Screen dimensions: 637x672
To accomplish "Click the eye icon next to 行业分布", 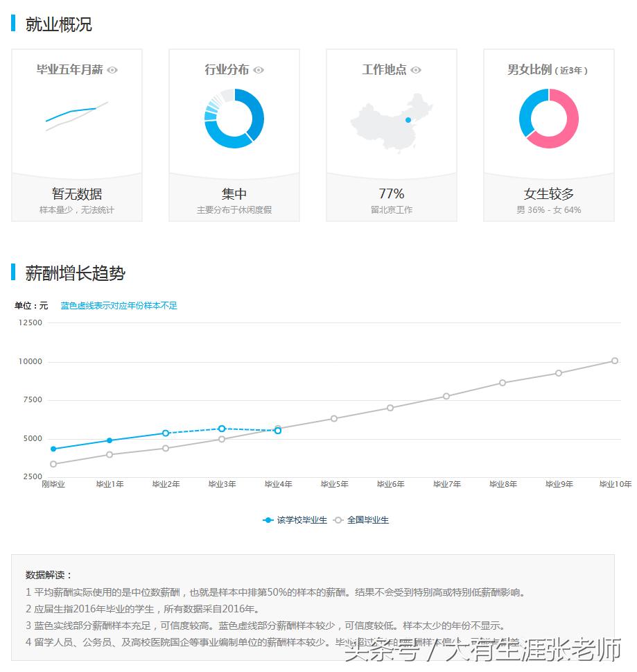I will (259, 70).
